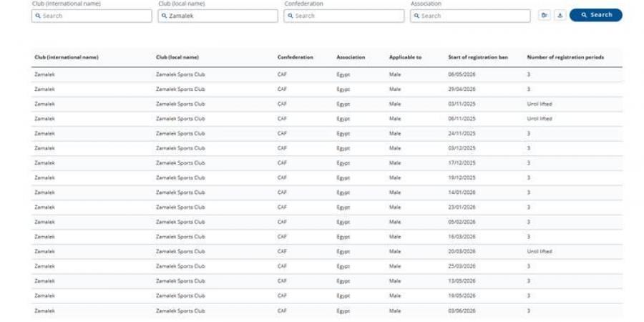This screenshot has height=322, width=644.
Task: Click 'Zamalek' international name in the 29/04/2026 row
Action: (44, 89)
